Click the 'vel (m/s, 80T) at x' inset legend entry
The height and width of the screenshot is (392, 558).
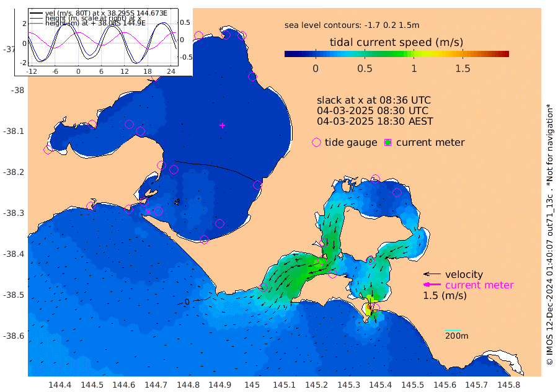(x=106, y=13)
